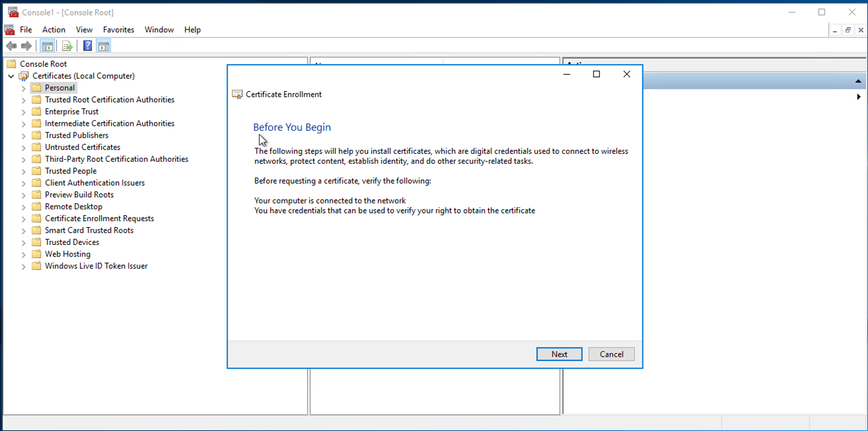The image size is (868, 431).
Task: Click the Console Root folder icon
Action: (12, 64)
